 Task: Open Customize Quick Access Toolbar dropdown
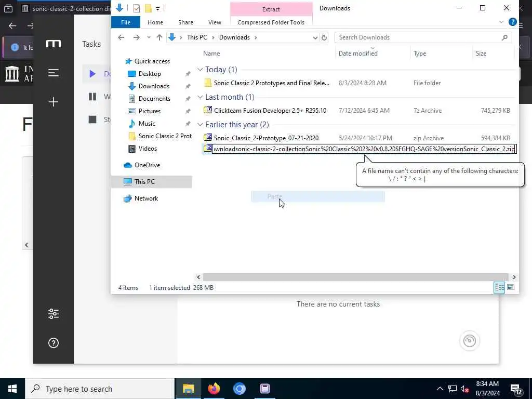click(x=157, y=8)
